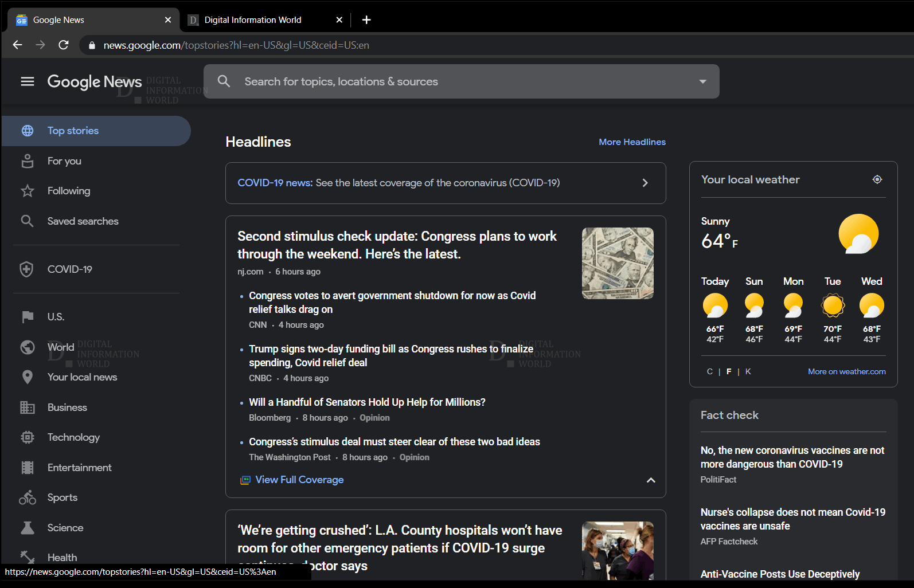914x588 pixels.
Task: Open the Science section
Action: (x=65, y=528)
